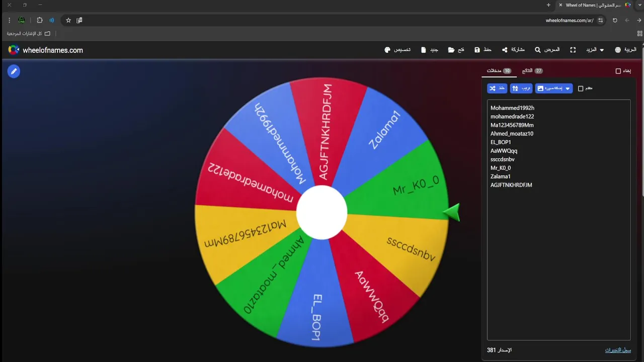Shuffle entries with the خلط button
Screen dimensions: 644x362
497,88
